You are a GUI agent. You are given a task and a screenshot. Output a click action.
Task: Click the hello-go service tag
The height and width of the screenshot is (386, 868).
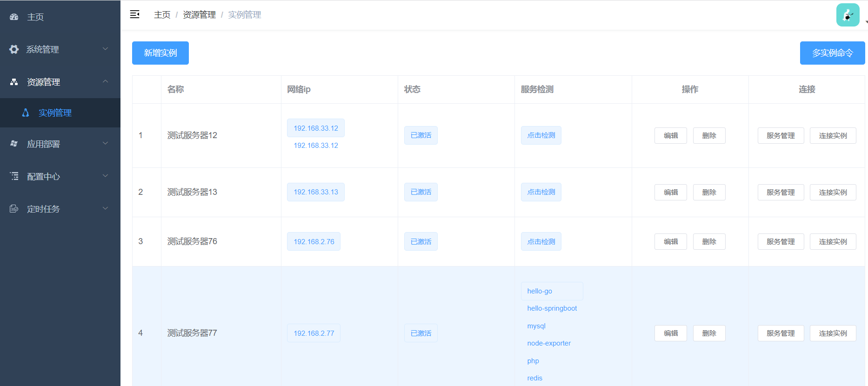pos(552,291)
